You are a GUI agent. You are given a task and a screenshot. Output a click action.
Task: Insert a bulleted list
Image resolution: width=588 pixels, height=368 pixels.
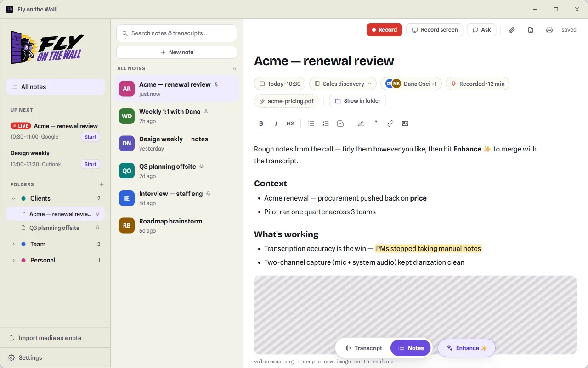tap(311, 123)
